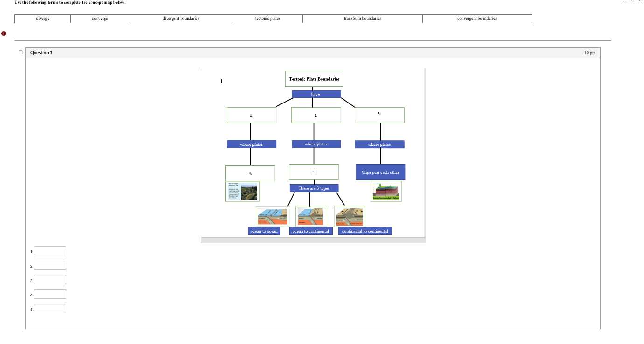Click the "convergent boundaries" term cell
The image size is (644, 344).
pyautogui.click(x=477, y=19)
